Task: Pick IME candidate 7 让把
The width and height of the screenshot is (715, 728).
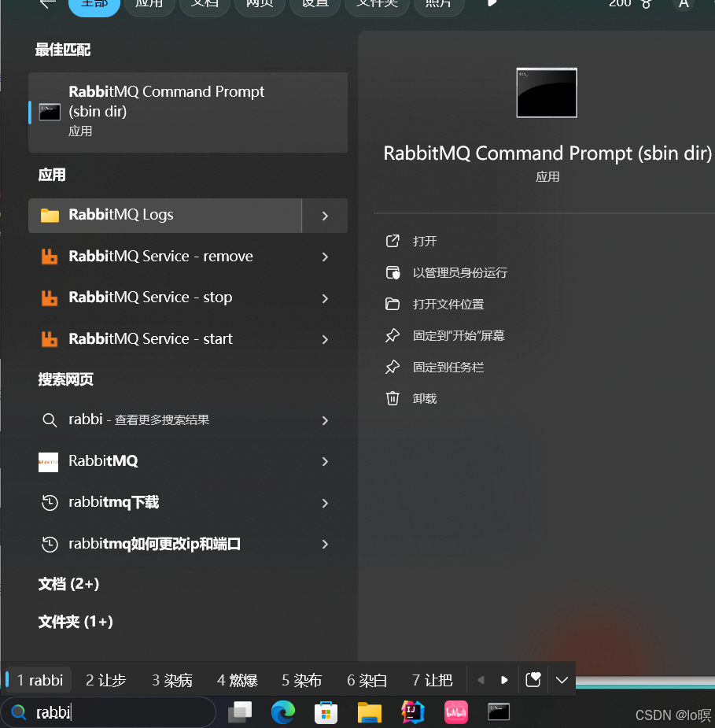Action: click(432, 680)
